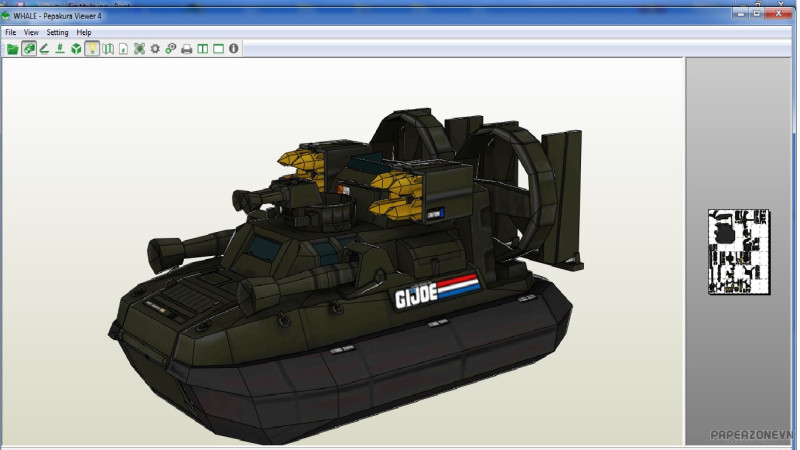Open a file with the green folder icon
The image size is (800, 450).
click(12, 49)
